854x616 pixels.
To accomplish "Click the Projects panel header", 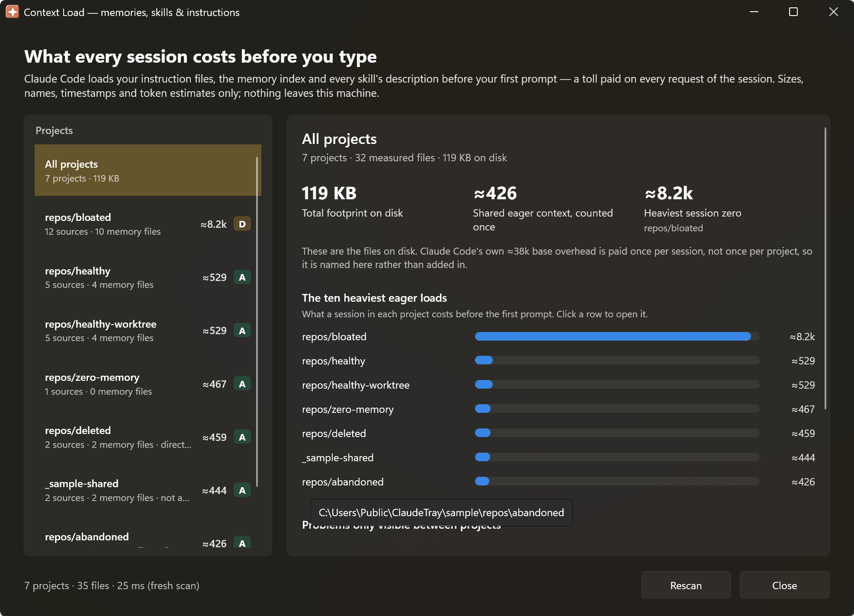I will [54, 131].
